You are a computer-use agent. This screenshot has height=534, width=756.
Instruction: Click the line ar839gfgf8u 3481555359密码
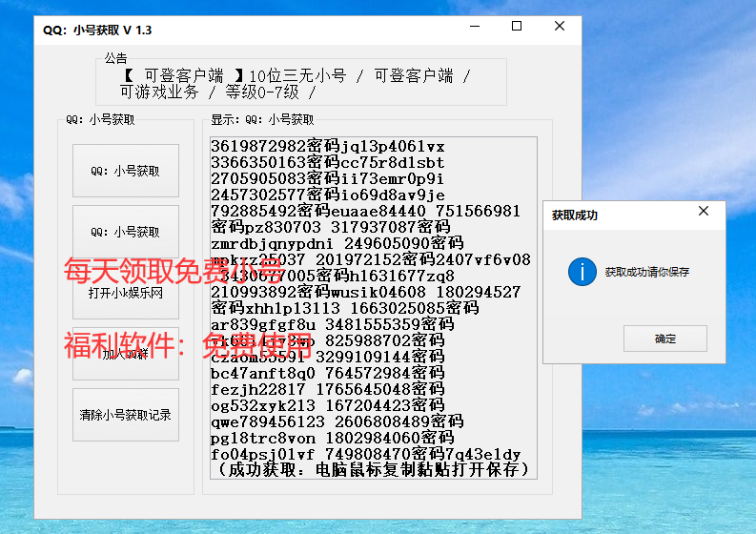click(x=332, y=324)
